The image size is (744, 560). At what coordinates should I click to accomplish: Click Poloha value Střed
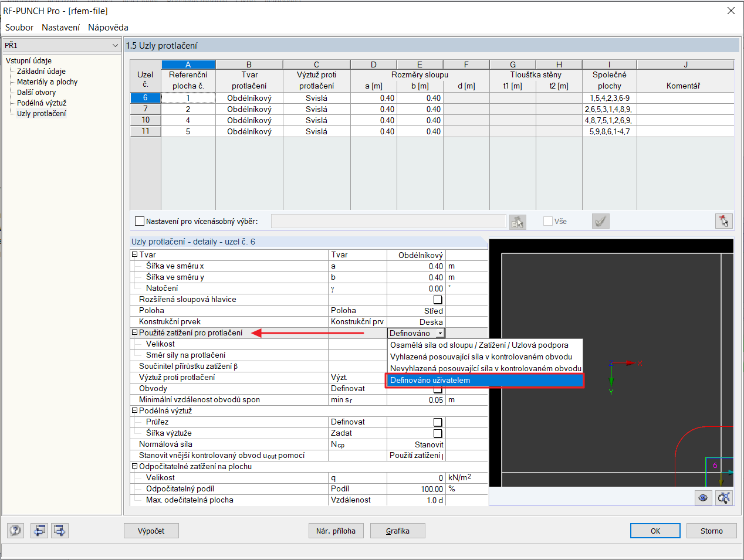coord(416,311)
